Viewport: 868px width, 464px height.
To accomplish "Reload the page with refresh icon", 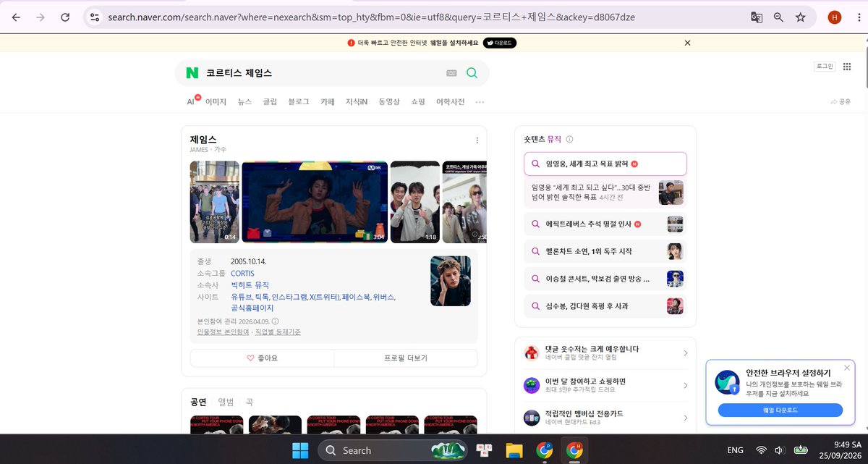I will (x=65, y=17).
